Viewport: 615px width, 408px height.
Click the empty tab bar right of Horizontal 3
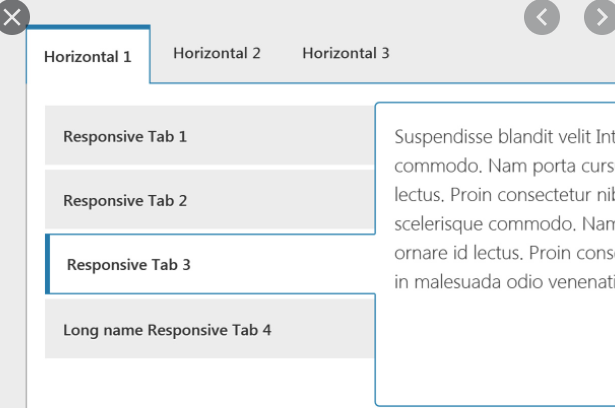pyautogui.click(x=500, y=60)
